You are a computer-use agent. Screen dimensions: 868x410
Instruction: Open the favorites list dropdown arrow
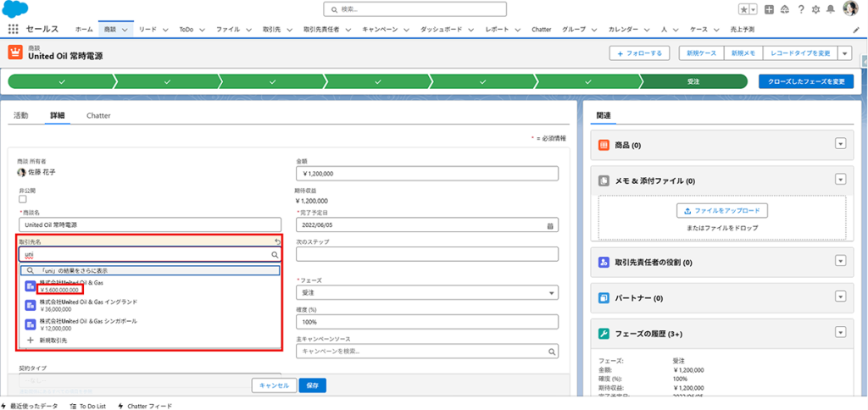[753, 9]
